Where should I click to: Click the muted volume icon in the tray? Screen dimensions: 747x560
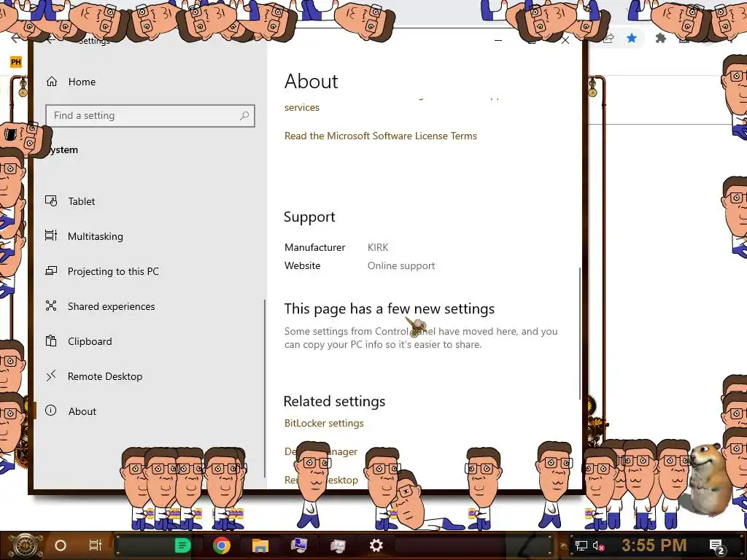click(x=598, y=546)
